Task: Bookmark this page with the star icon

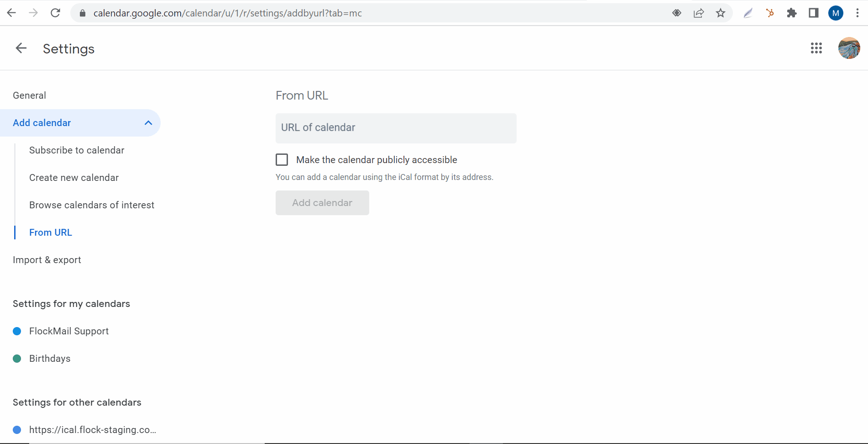Action: [x=720, y=13]
